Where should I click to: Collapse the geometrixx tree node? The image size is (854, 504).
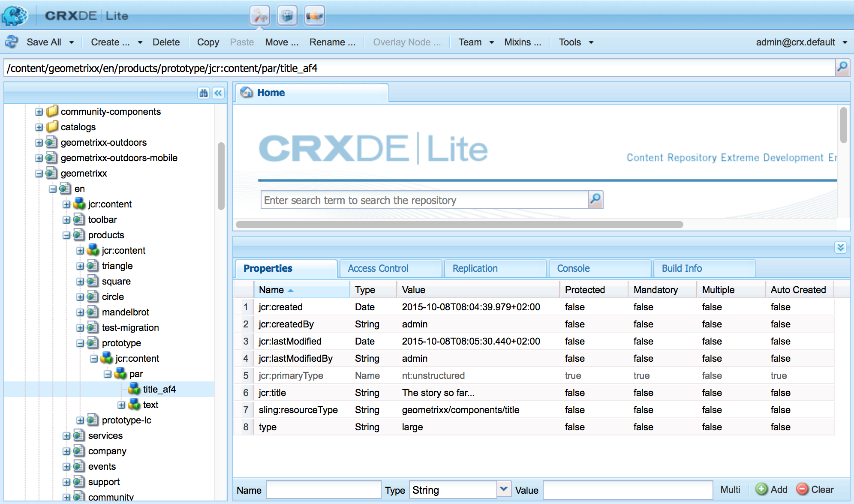[x=39, y=174]
